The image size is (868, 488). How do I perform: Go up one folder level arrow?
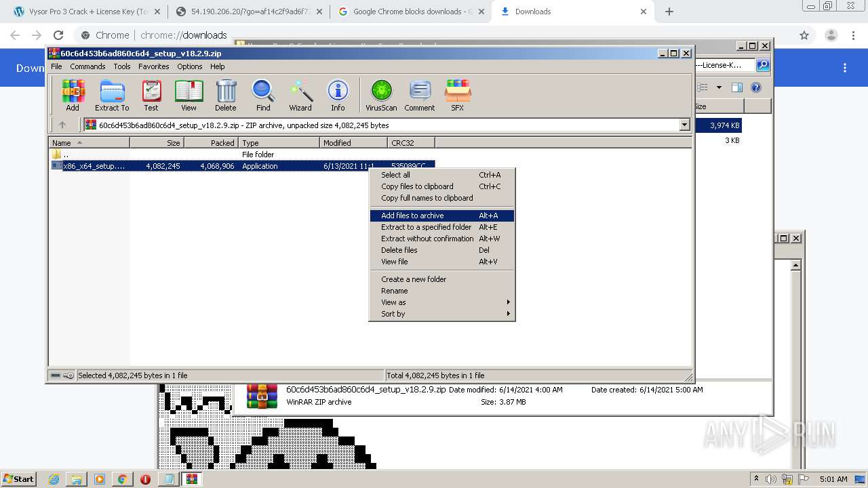click(x=62, y=125)
